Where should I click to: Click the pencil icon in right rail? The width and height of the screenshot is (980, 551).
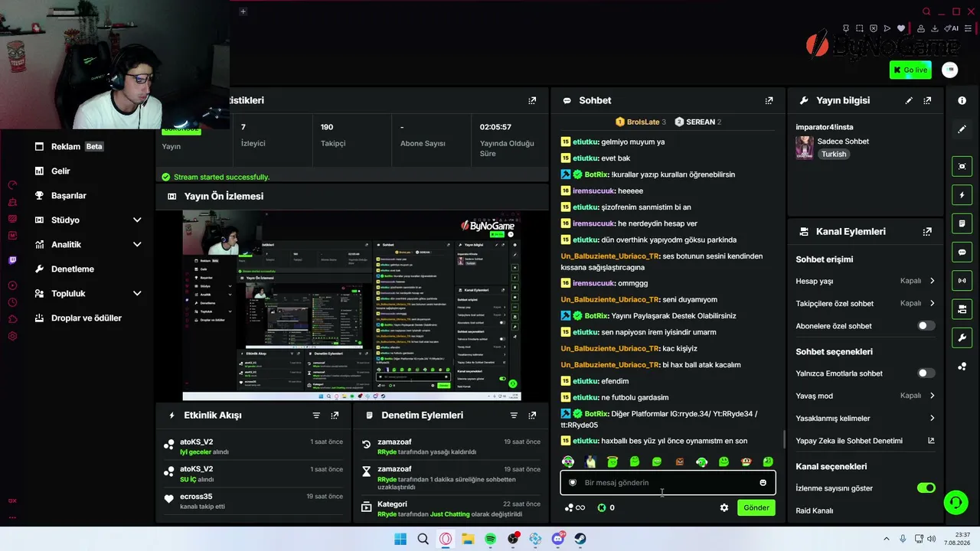pyautogui.click(x=962, y=129)
